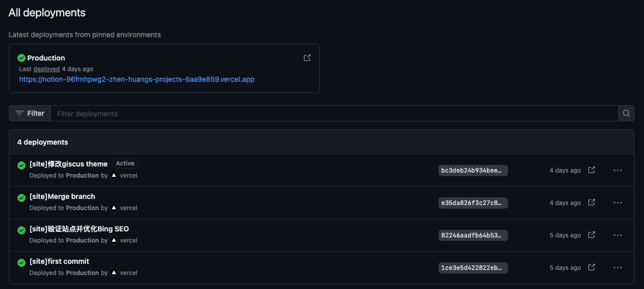Open the '[site]验证站点并优化Bing SEO' deployment
This screenshot has height=289, width=644.
(x=79, y=229)
